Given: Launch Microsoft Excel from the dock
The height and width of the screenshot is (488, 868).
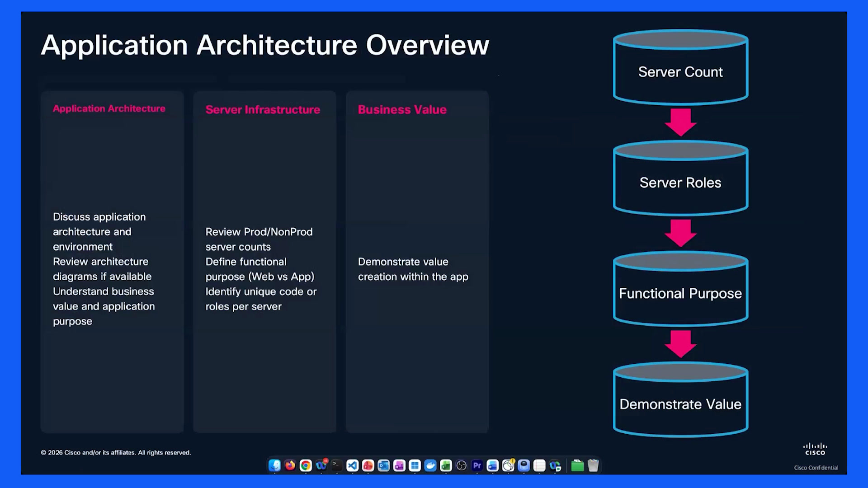Looking at the screenshot, I should [x=446, y=465].
